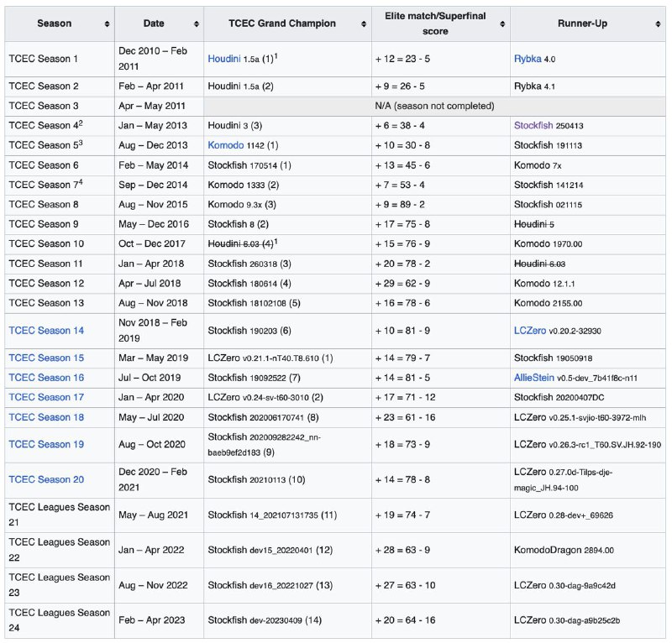Select 'Stockfish dev16_20221027 (13)' champion cell
The width and height of the screenshot is (672, 643).
pyautogui.click(x=287, y=585)
